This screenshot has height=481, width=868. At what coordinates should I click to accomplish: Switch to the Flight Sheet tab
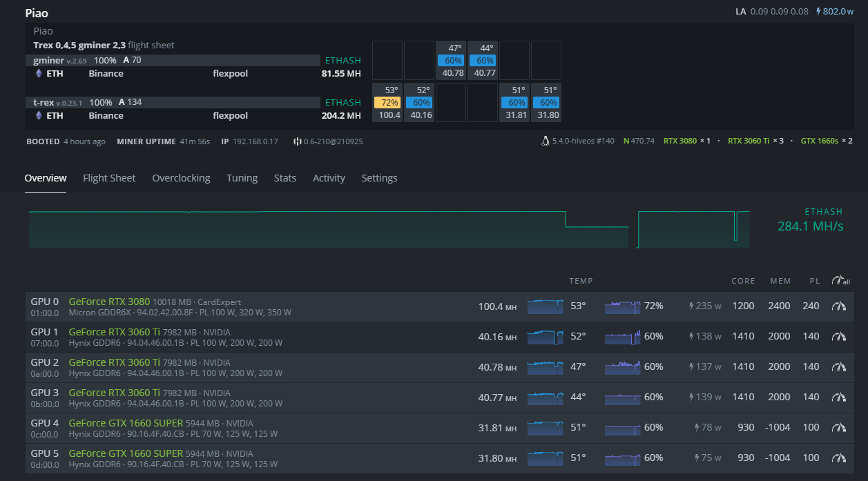[x=109, y=178]
